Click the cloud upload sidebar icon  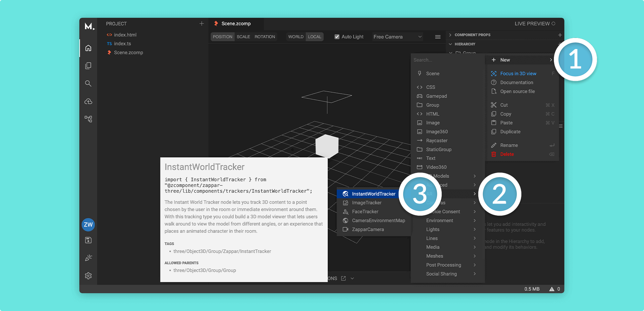tap(88, 101)
